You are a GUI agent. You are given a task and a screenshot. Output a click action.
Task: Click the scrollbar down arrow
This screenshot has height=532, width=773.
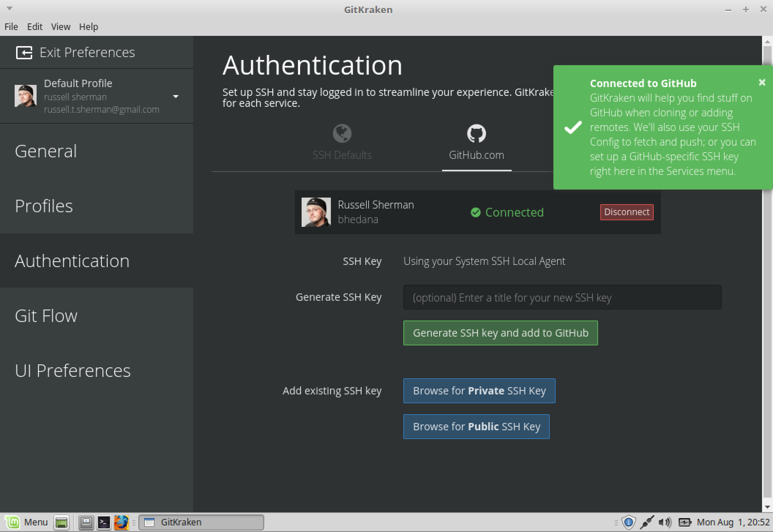767,507
